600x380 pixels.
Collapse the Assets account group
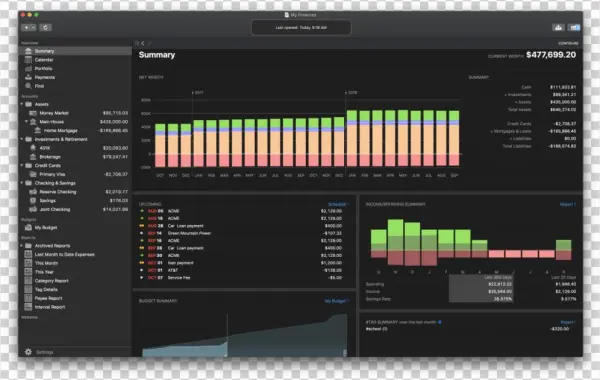22,104
